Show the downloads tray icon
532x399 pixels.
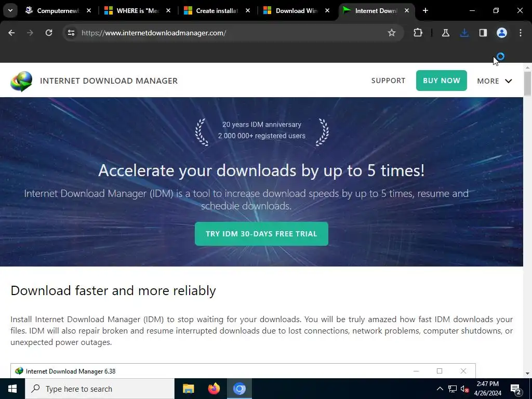(464, 33)
